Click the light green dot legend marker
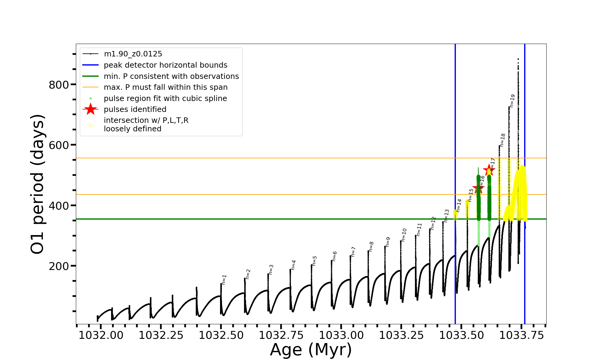This screenshot has height=364, width=607. [90, 98]
